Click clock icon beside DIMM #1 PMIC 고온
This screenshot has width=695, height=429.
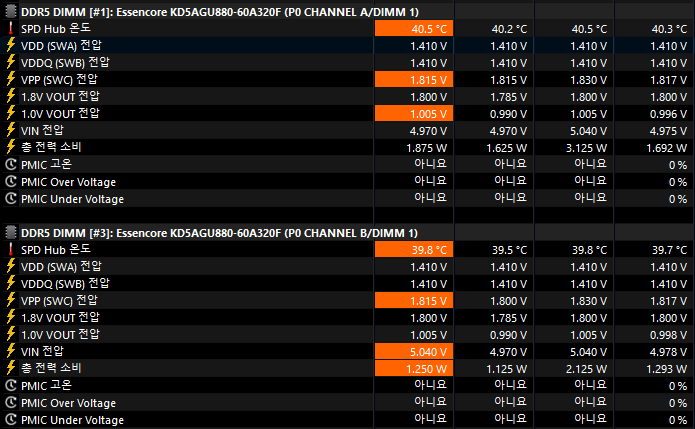(11, 164)
